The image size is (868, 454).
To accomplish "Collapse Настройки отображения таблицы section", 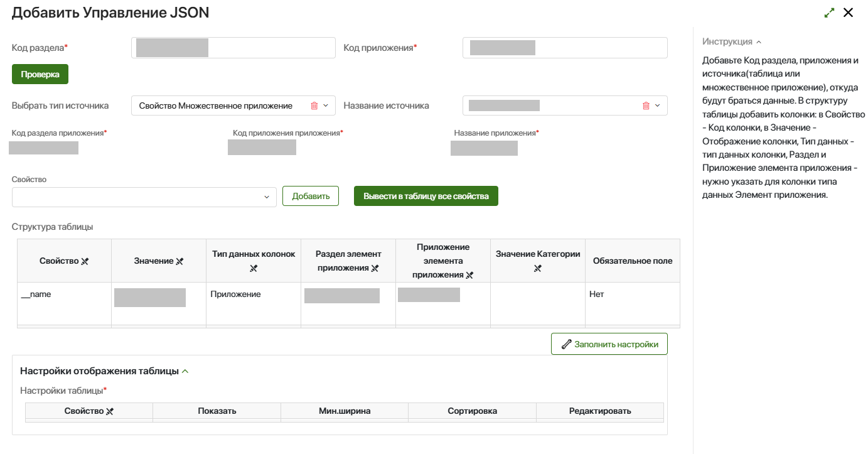I will (x=185, y=371).
